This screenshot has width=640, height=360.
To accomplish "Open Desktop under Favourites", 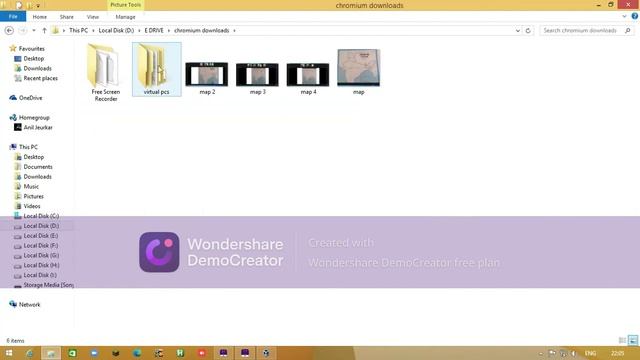I will (x=29, y=59).
